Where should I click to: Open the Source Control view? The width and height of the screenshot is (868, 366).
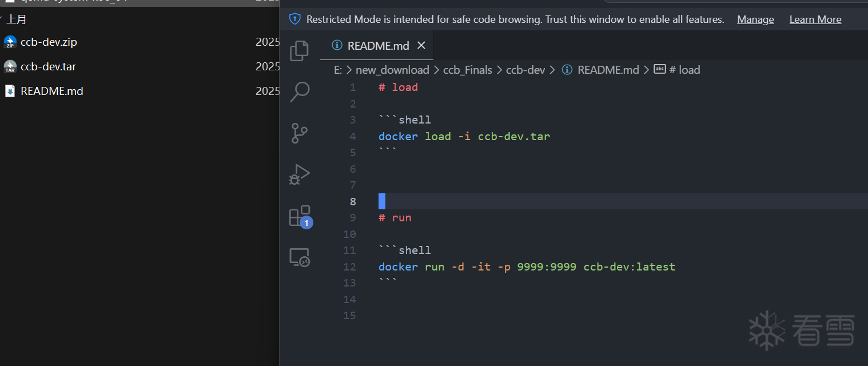click(x=299, y=133)
